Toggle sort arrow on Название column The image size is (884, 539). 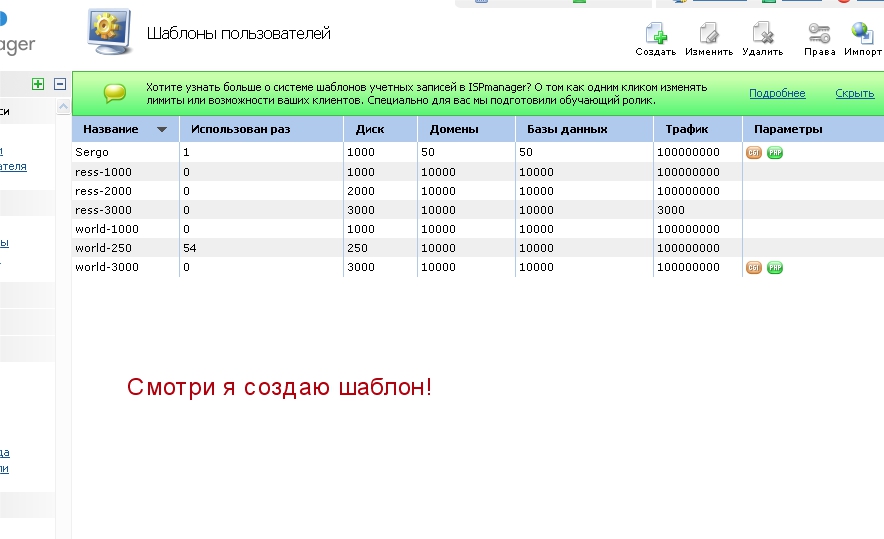tap(162, 130)
